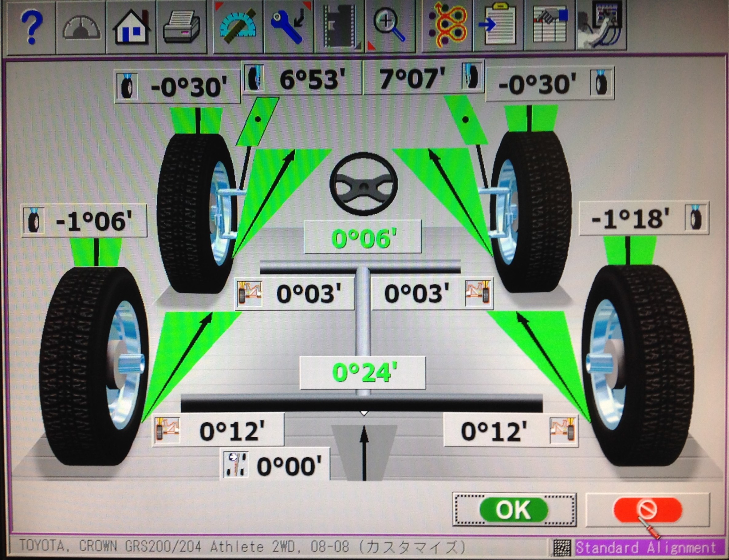Screen dimensions: 729x560
Task: Open the specifications table icon
Action: point(550,27)
